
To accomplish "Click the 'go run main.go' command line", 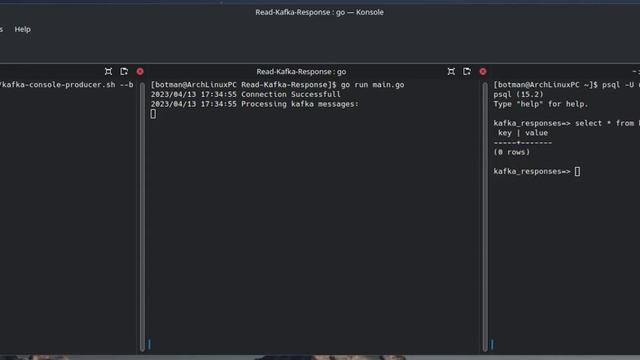I will tap(278, 85).
